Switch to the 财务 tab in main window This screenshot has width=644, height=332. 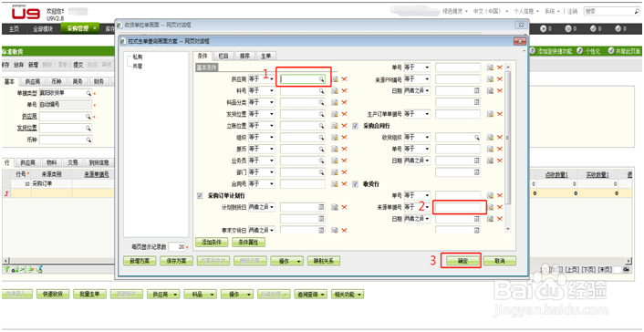pyautogui.click(x=99, y=82)
